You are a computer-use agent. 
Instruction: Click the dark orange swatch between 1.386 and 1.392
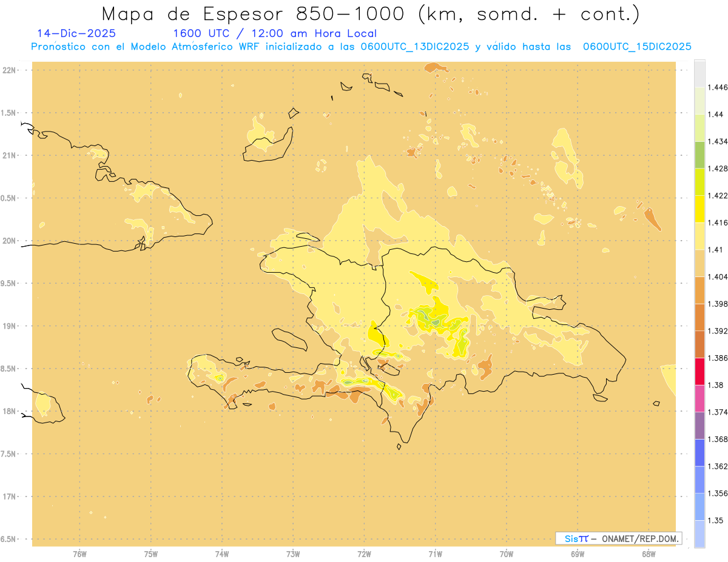(x=700, y=344)
